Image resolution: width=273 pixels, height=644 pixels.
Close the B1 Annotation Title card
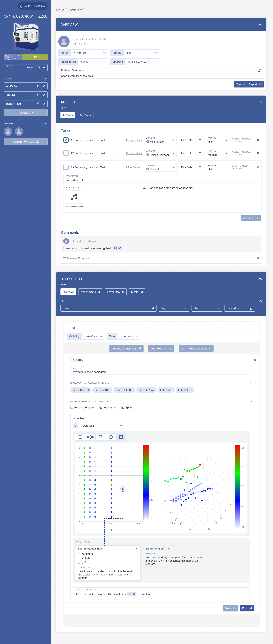tap(136, 548)
